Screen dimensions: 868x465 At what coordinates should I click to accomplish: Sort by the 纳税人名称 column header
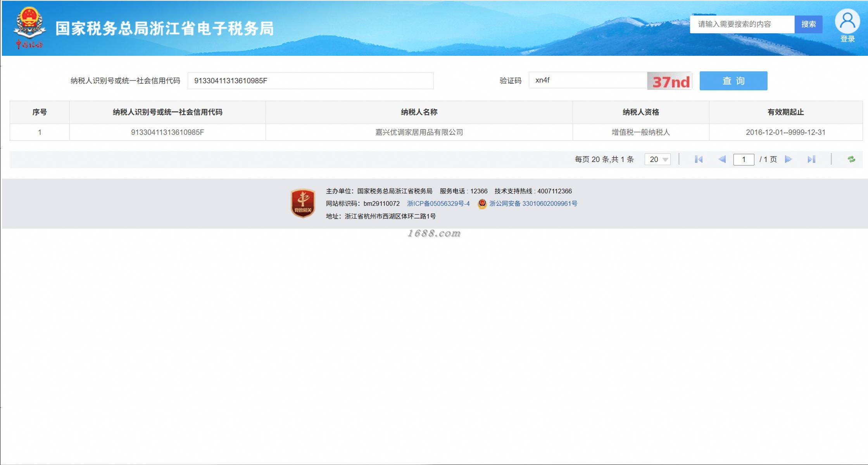click(419, 112)
